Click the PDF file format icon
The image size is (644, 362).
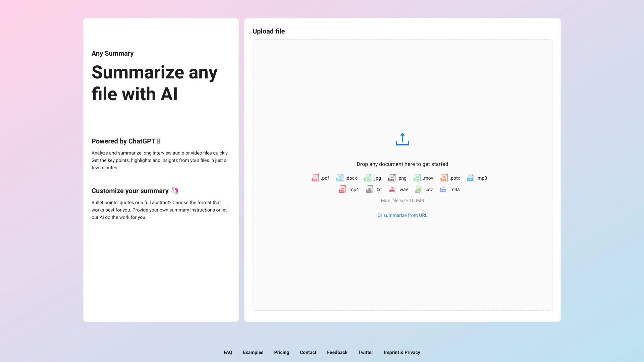pos(315,178)
